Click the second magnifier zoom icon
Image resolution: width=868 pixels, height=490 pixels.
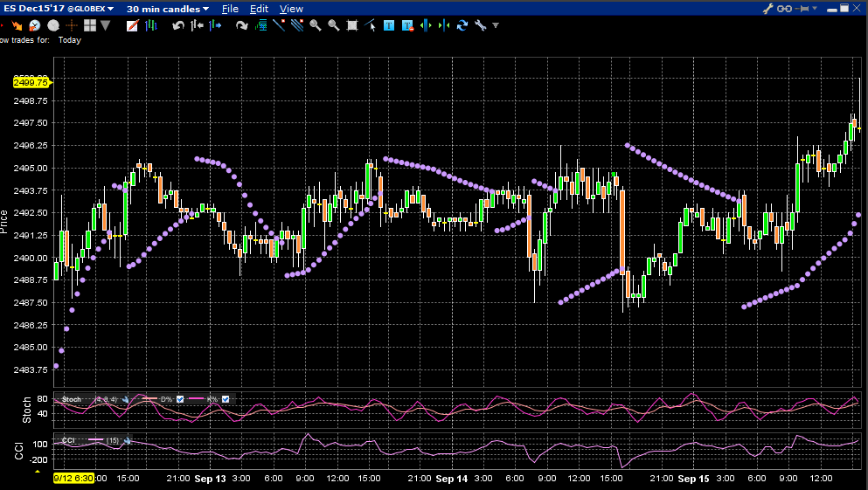(334, 25)
